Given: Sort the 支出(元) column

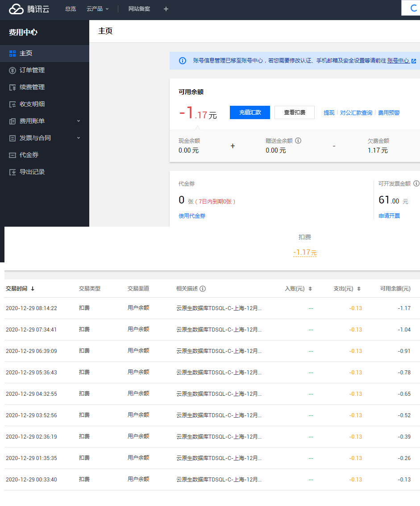Looking at the screenshot, I should point(359,289).
